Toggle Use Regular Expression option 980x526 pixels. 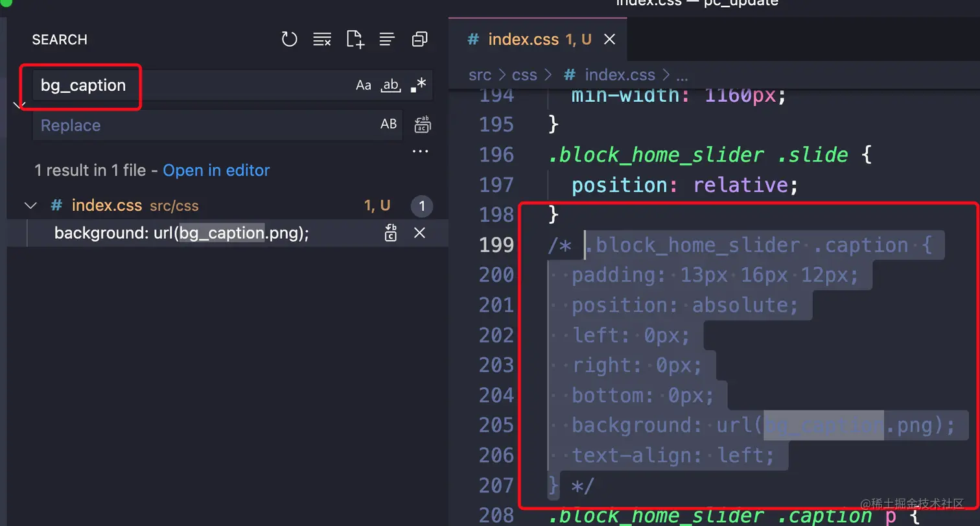pos(419,86)
